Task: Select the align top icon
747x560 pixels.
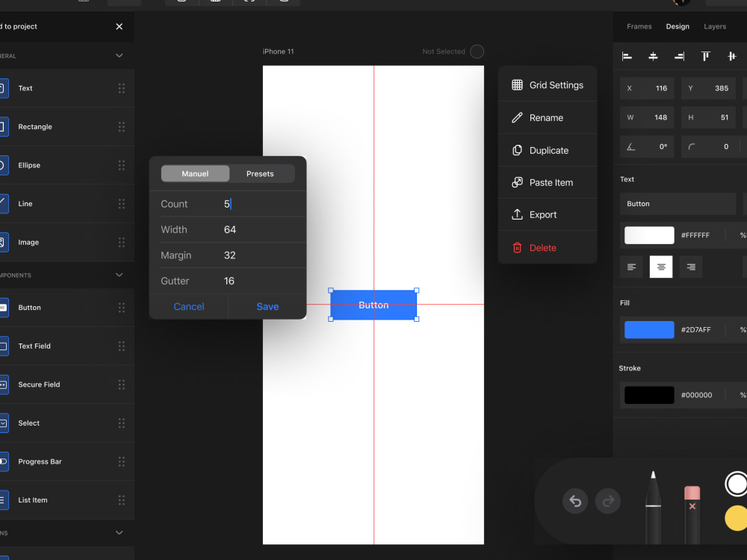Action: pos(706,57)
